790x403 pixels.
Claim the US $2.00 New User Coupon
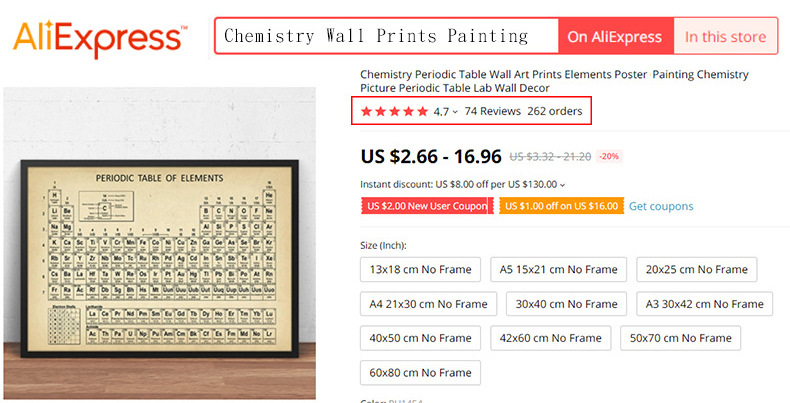pyautogui.click(x=426, y=206)
